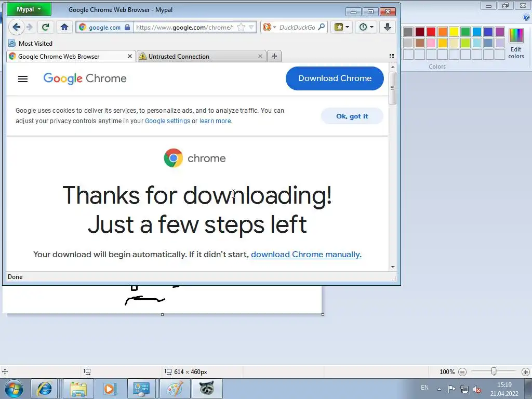The image size is (532, 399).
Task: Click the forward arrow in Mypal
Action: [30, 27]
